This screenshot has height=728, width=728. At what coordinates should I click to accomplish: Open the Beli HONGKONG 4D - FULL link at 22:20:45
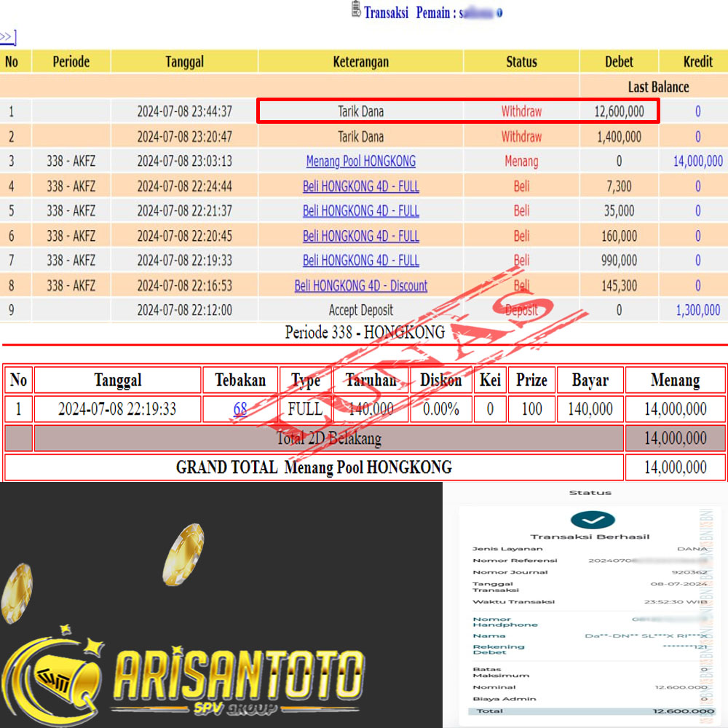[x=361, y=236]
